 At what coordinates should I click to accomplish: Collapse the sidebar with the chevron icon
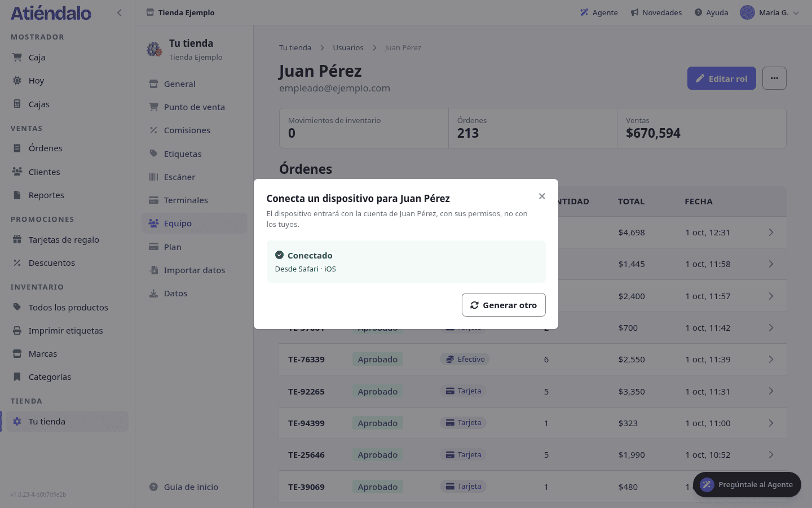coord(119,12)
